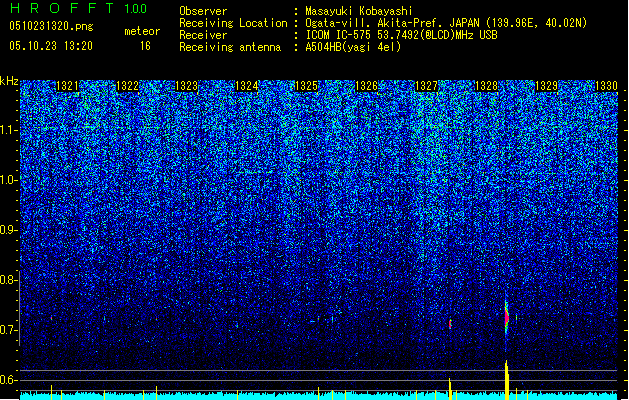Click the observer name Masayuki Kobayashi
Screen dimensions: 629x400
359,11
